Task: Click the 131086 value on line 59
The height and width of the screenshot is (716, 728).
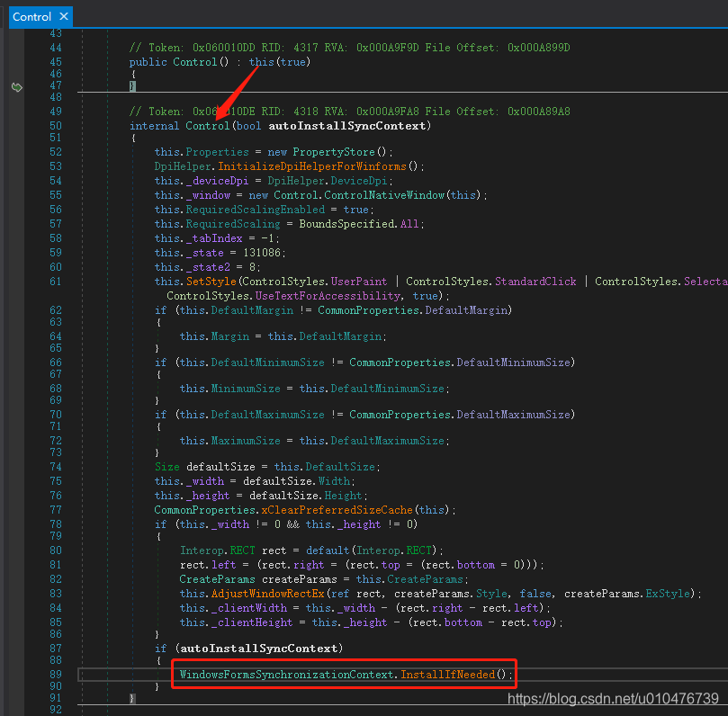Action: (x=262, y=253)
